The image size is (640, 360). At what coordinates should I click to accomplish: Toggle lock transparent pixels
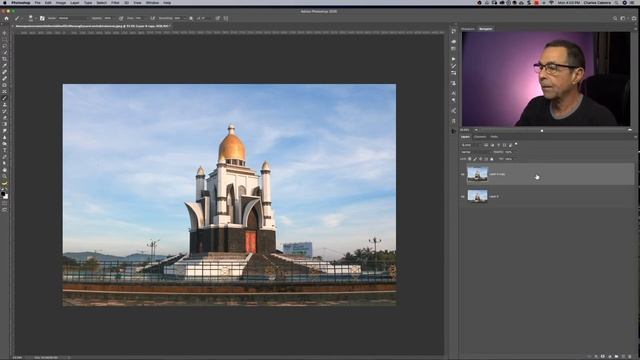[x=470, y=159]
